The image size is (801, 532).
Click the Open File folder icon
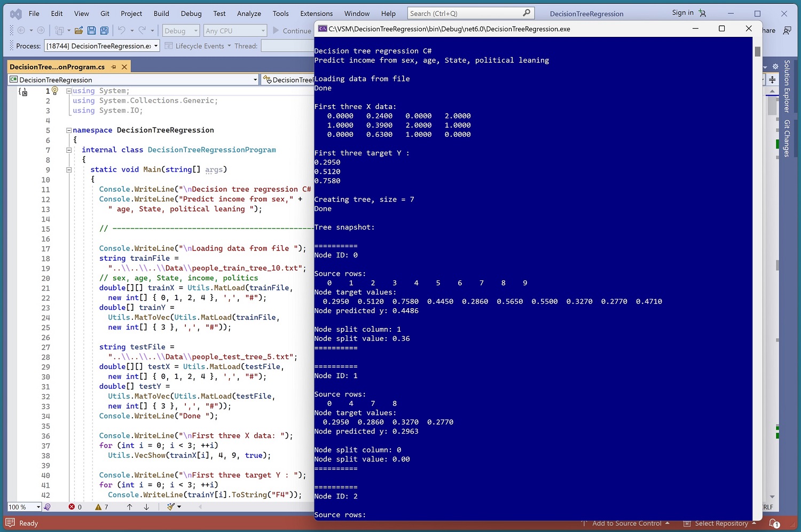pos(78,31)
